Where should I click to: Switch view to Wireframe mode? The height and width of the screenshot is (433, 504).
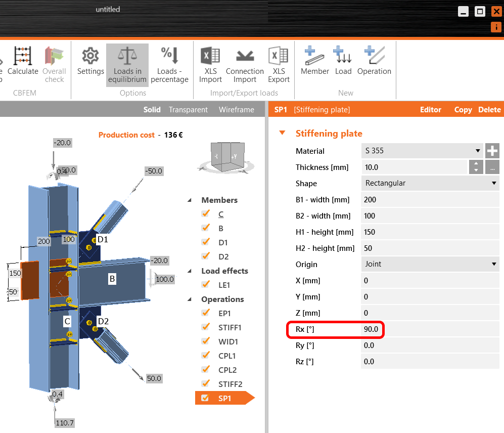pos(236,109)
